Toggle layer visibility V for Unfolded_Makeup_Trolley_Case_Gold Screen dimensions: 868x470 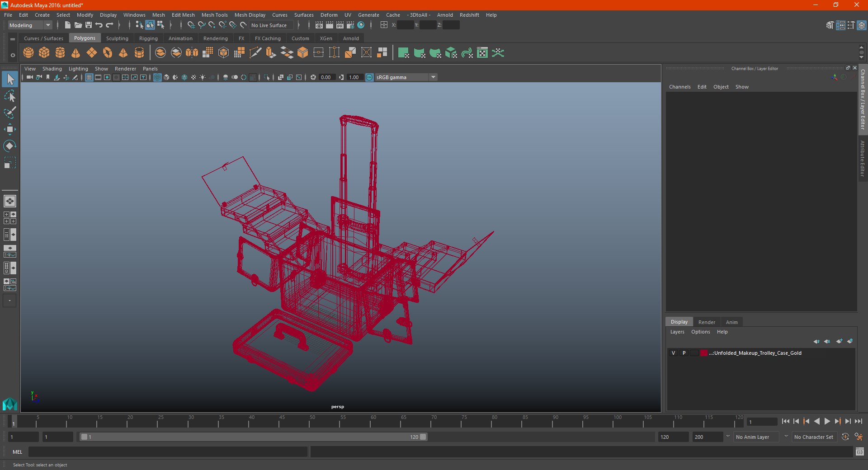click(x=673, y=353)
